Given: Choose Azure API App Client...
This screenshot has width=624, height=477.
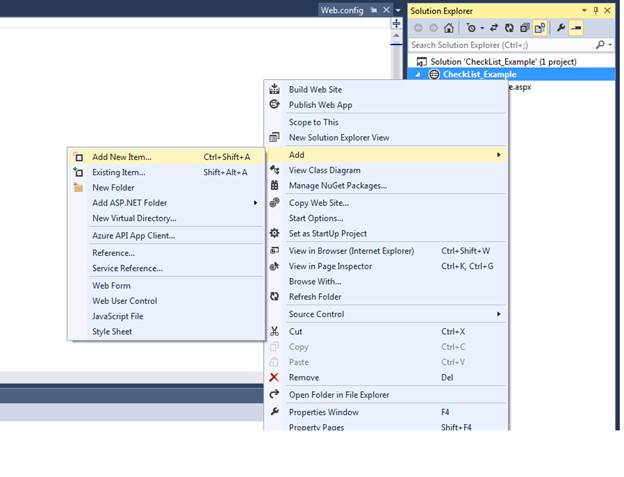Looking at the screenshot, I should (x=166, y=236).
